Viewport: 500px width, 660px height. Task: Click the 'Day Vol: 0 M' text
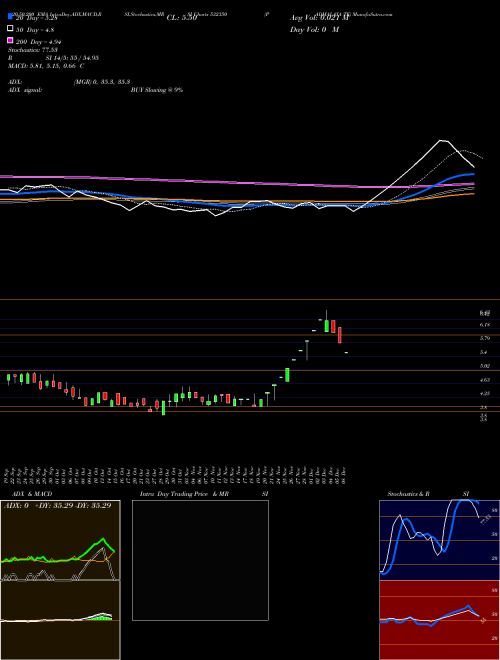click(314, 30)
